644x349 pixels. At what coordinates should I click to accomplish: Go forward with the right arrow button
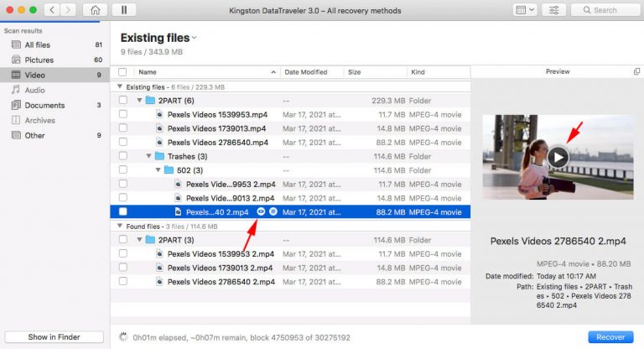68,10
